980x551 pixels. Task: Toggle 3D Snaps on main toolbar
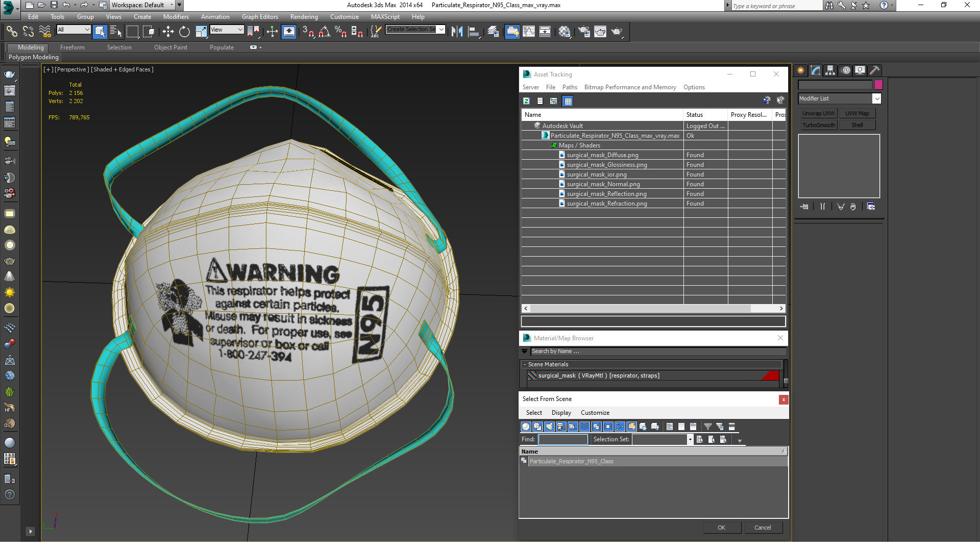pyautogui.click(x=308, y=32)
